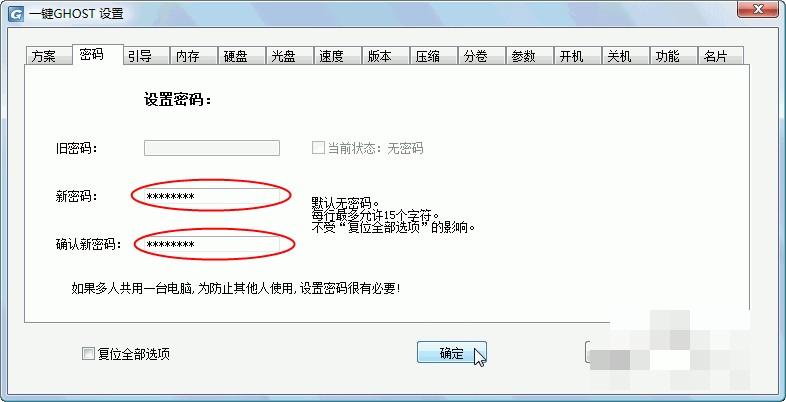Click the 确定 button

coord(452,352)
